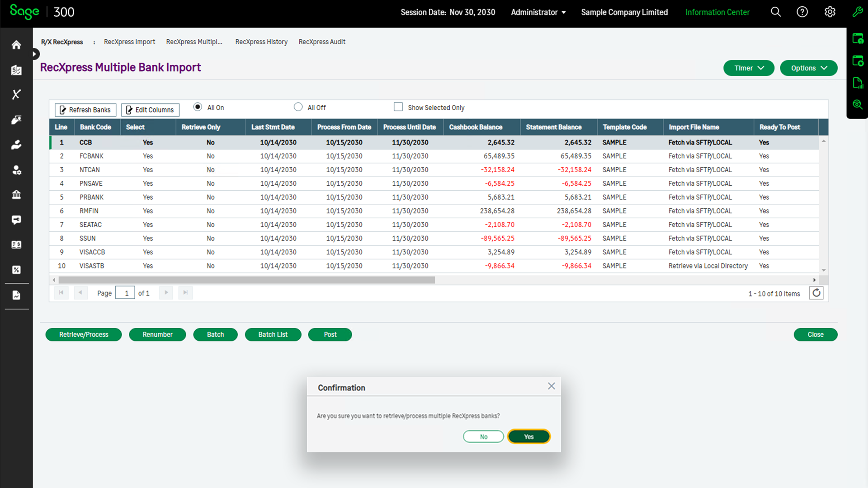The height and width of the screenshot is (488, 868).
Task: Open the bank building sidebar icon
Action: [x=16, y=195]
